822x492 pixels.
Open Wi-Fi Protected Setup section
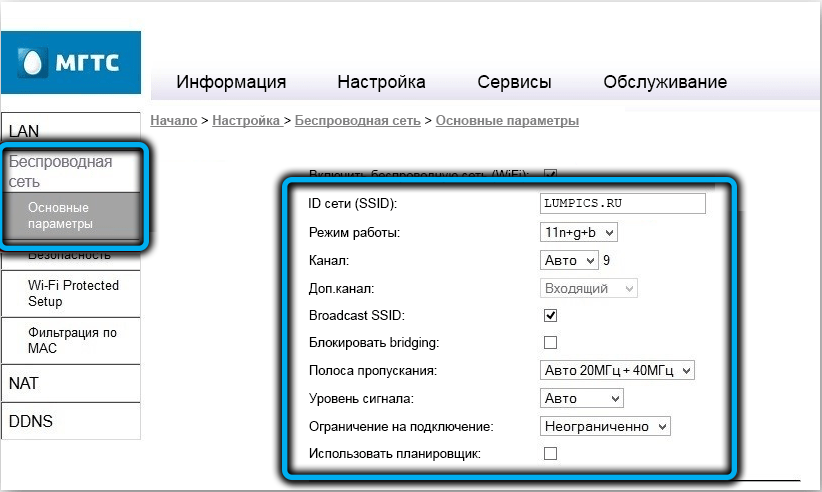[73, 293]
